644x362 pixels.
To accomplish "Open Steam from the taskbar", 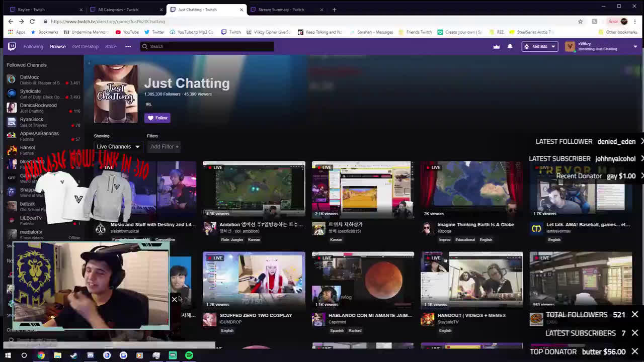I will (x=74, y=355).
